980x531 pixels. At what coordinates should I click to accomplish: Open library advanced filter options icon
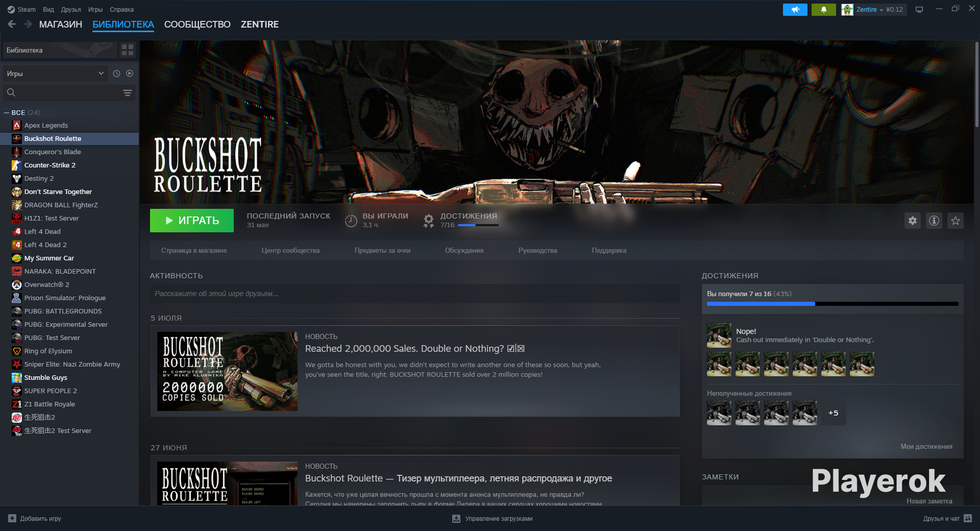(x=127, y=93)
